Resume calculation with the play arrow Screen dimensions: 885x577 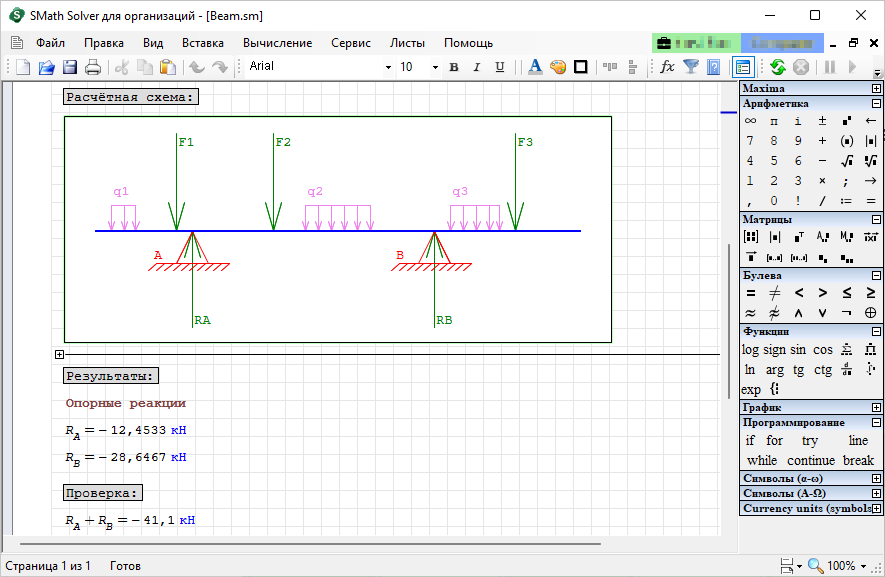point(853,67)
